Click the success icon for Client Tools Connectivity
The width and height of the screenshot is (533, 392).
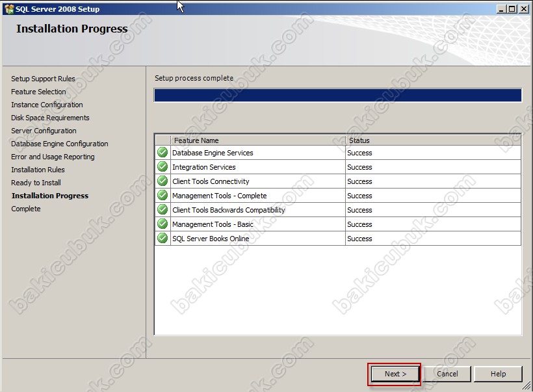coord(162,181)
